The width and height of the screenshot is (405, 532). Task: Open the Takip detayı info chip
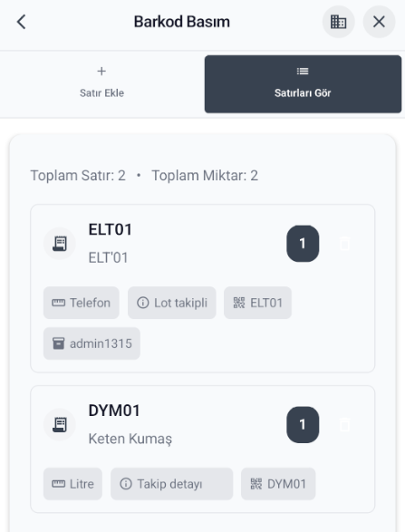tap(171, 484)
